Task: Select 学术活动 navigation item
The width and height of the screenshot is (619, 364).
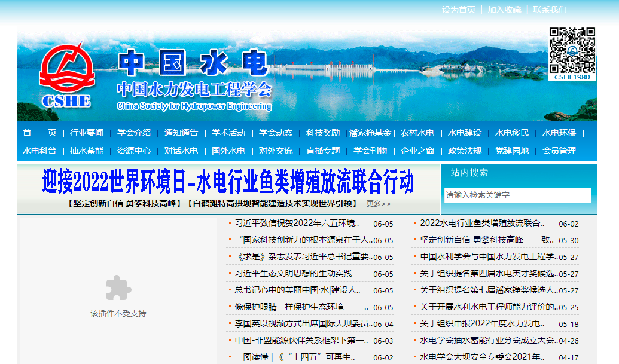Action: (x=228, y=133)
